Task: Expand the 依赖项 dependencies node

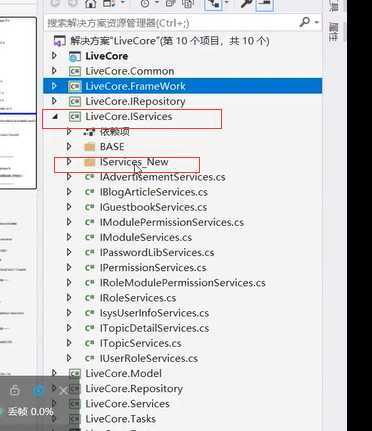Action: (x=69, y=131)
